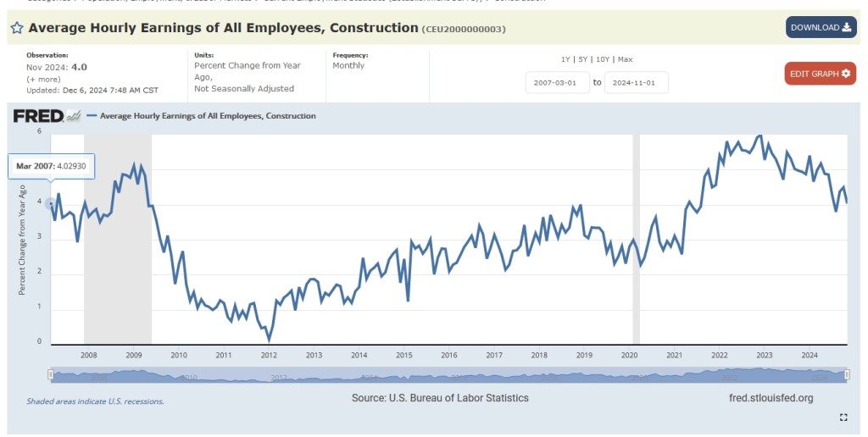The height and width of the screenshot is (437, 868).
Task: Click the Mar 2007 data point marker
Action: (x=51, y=203)
